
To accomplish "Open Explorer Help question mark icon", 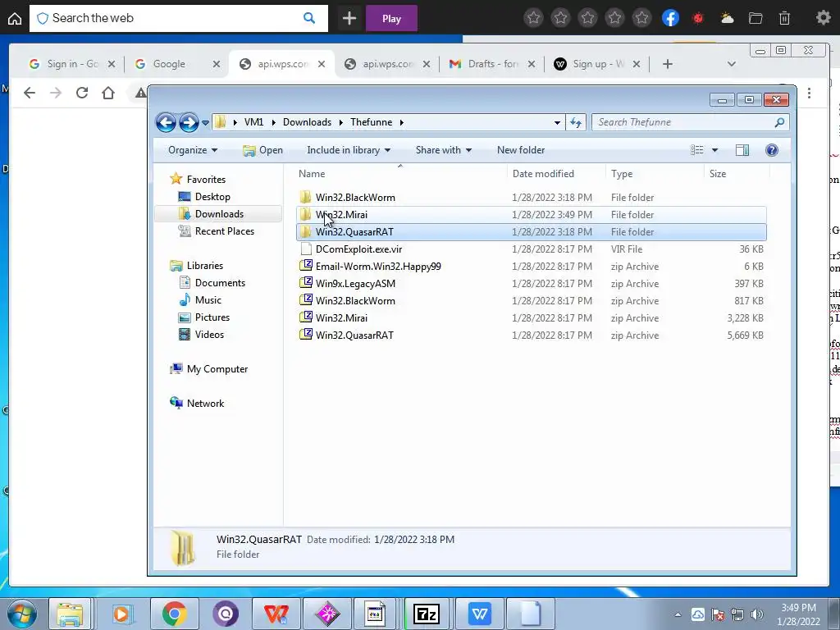I will point(772,150).
